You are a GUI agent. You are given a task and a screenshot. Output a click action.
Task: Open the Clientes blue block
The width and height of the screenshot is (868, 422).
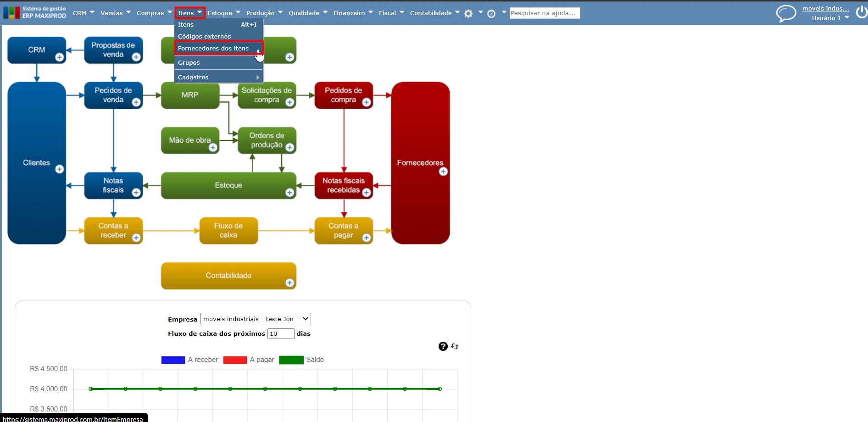click(x=37, y=163)
